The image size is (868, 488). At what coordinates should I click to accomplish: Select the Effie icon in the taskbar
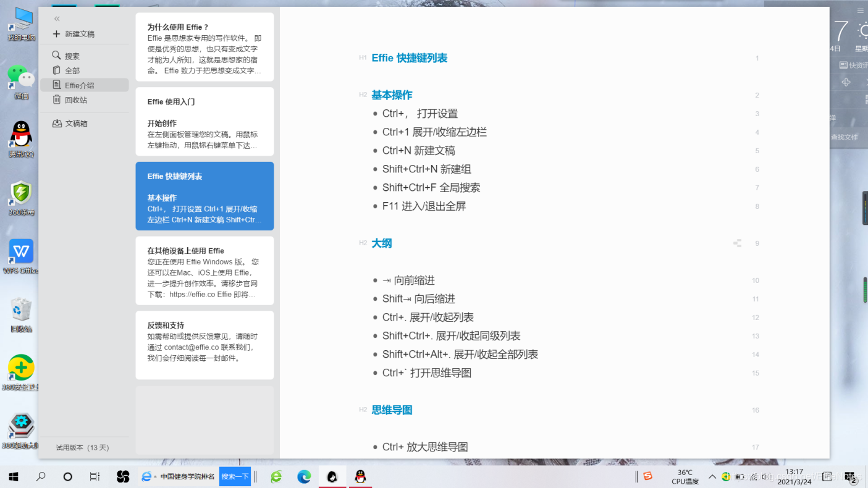click(x=332, y=476)
